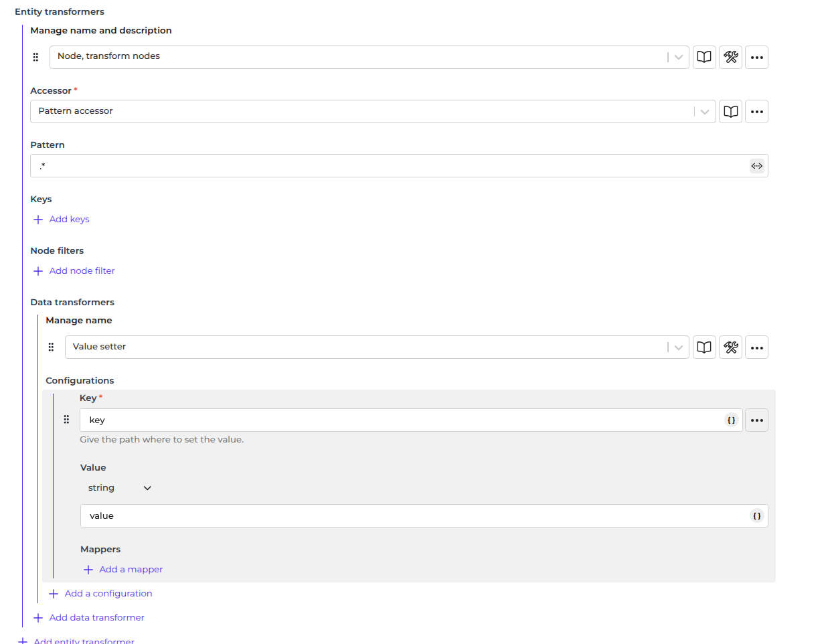Image resolution: width=830 pixels, height=644 pixels.
Task: Click curly braces icon in Key field
Action: click(731, 420)
